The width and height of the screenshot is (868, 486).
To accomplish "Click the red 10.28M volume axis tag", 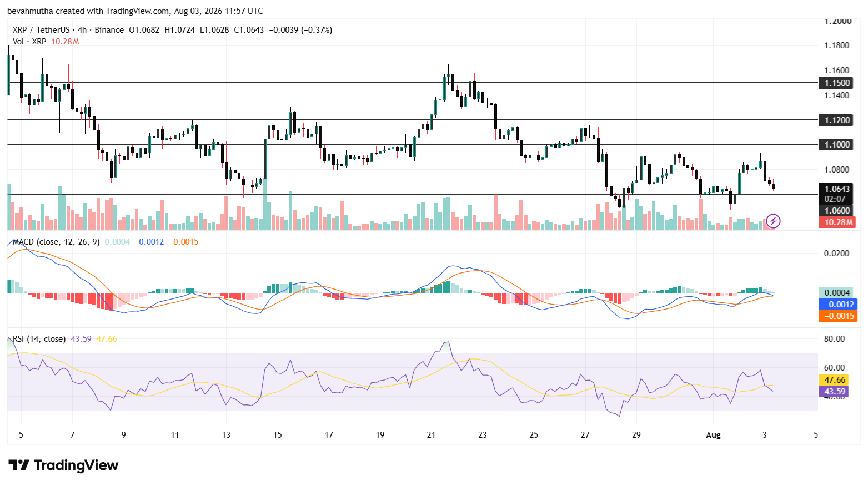I will point(837,222).
